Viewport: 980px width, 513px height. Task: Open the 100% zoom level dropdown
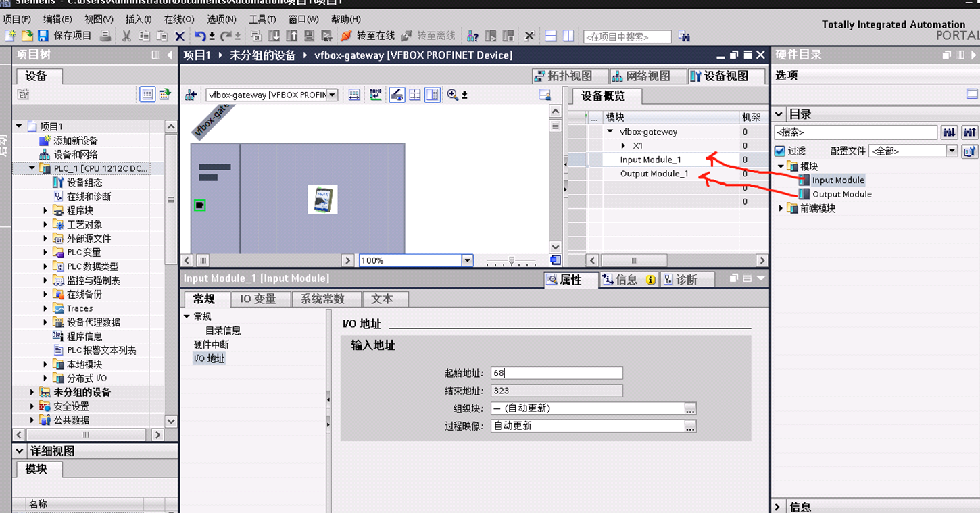coord(467,260)
